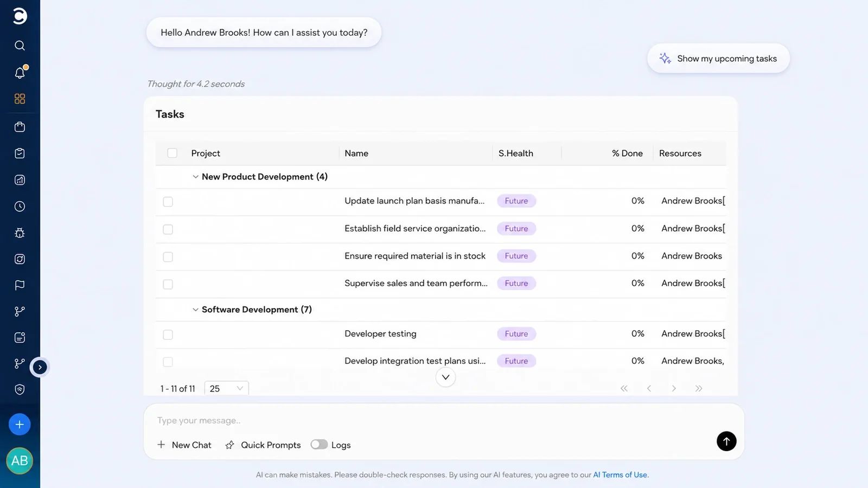Open the search icon in sidebar
The image size is (868, 488).
tap(20, 46)
